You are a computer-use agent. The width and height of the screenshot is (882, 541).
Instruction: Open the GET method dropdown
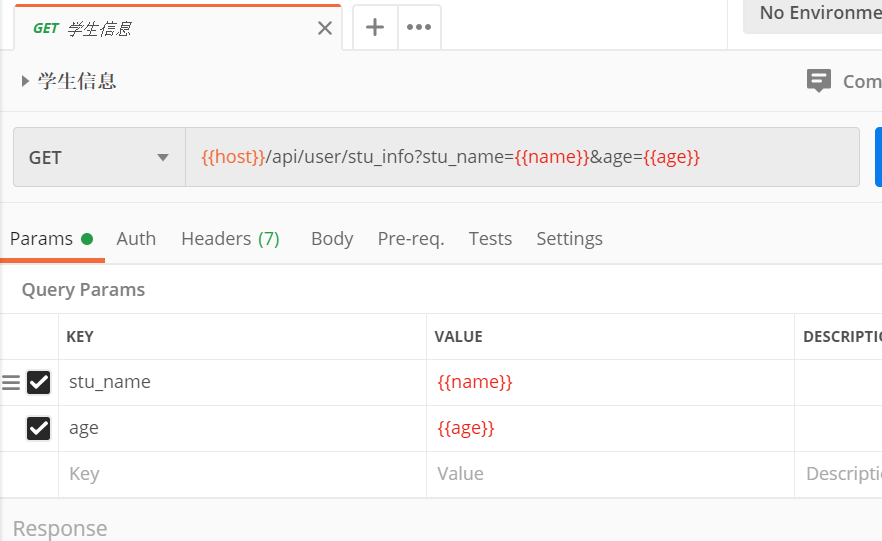pos(99,157)
